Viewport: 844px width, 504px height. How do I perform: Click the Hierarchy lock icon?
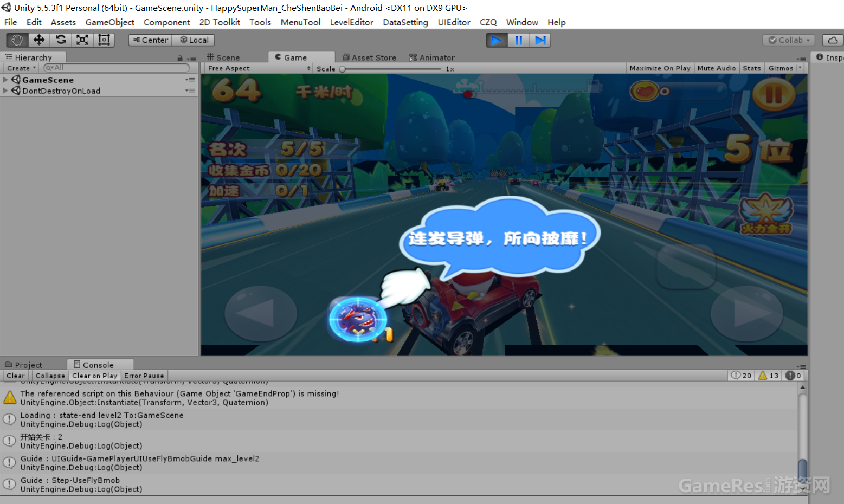180,58
